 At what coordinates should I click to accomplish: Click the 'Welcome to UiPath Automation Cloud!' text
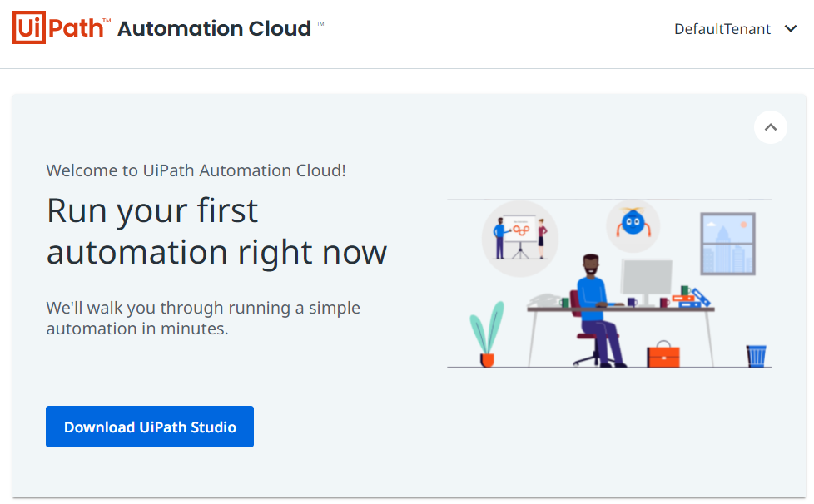pos(196,170)
